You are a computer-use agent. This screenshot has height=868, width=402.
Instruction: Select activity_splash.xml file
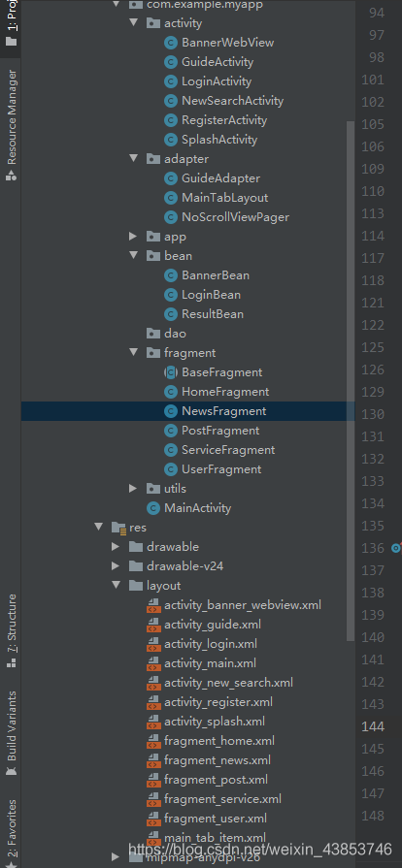coord(214,722)
